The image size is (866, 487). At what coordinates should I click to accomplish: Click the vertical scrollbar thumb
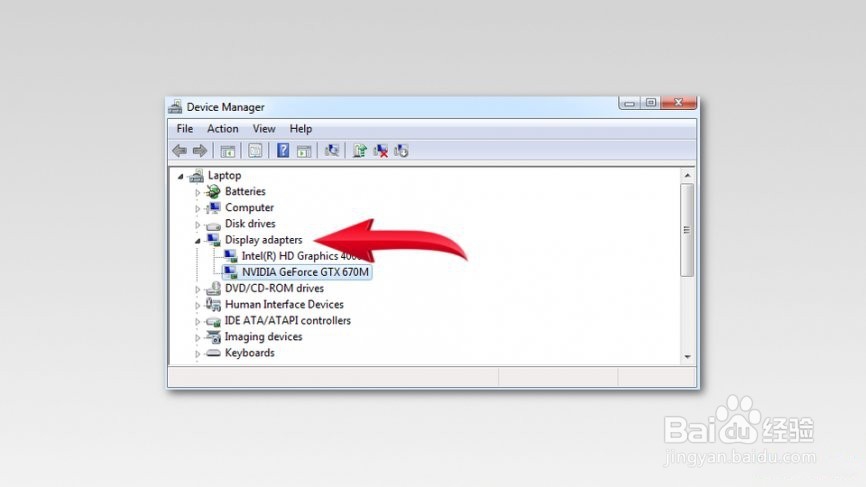click(687, 230)
